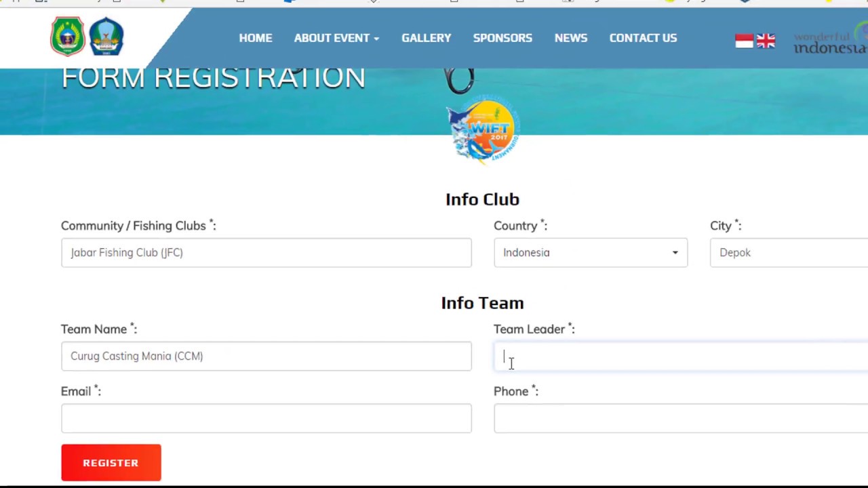Click the "Info Team" heading text
Viewport: 868px width, 488px height.
[482, 303]
